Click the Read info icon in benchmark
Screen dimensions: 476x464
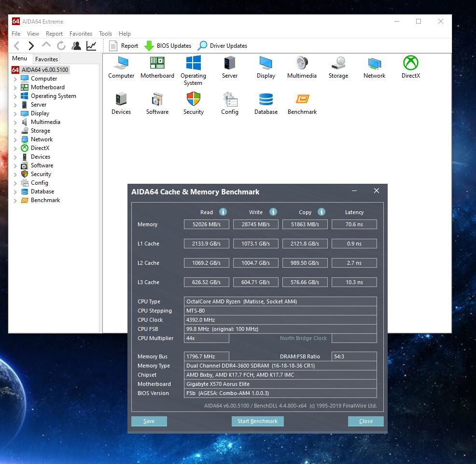[223, 212]
